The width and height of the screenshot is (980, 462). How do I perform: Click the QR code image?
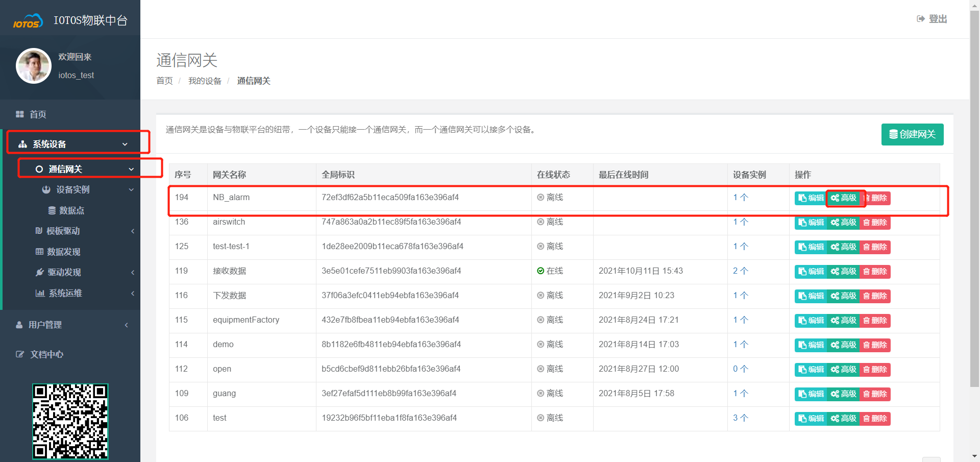70,422
